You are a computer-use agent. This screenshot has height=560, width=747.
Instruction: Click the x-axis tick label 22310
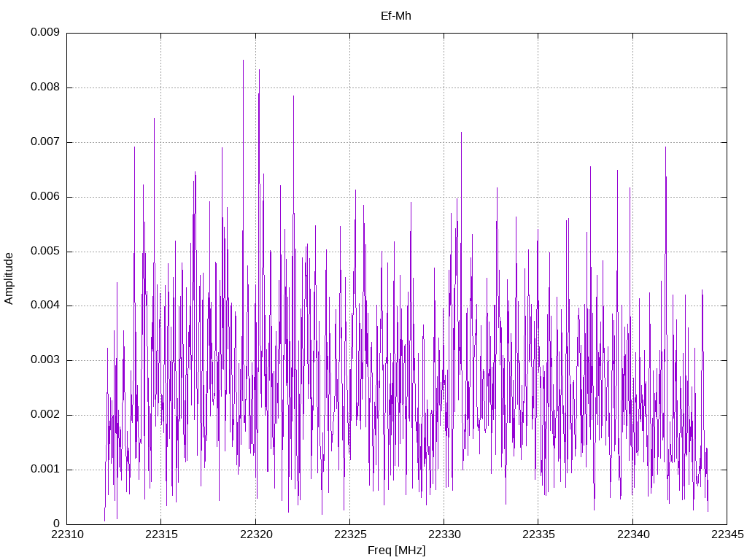67,534
